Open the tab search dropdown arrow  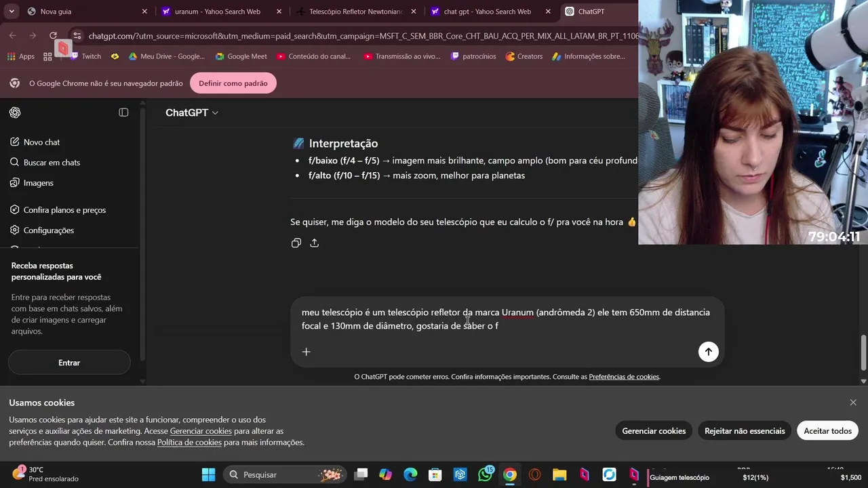click(x=11, y=12)
